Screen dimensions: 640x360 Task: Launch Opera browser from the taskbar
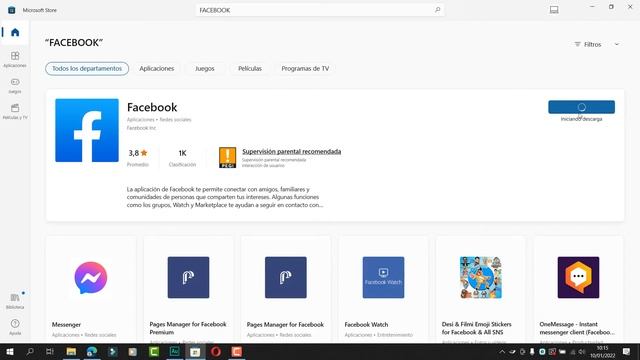point(216,352)
